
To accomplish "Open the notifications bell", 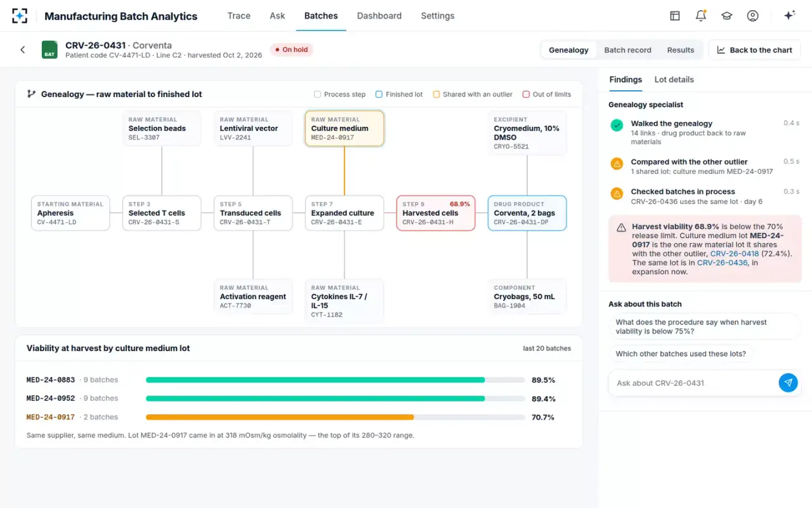I will 701,16.
